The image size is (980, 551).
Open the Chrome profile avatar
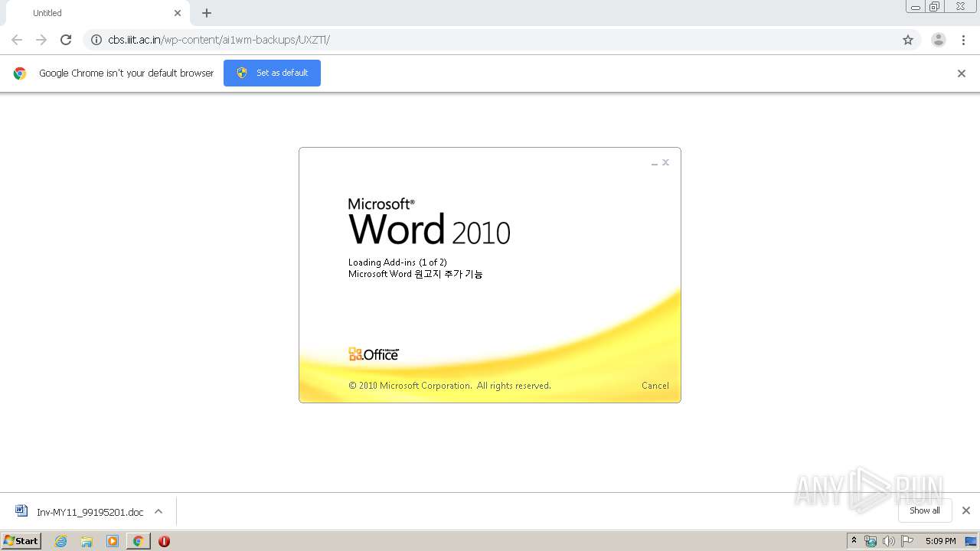[x=939, y=40]
